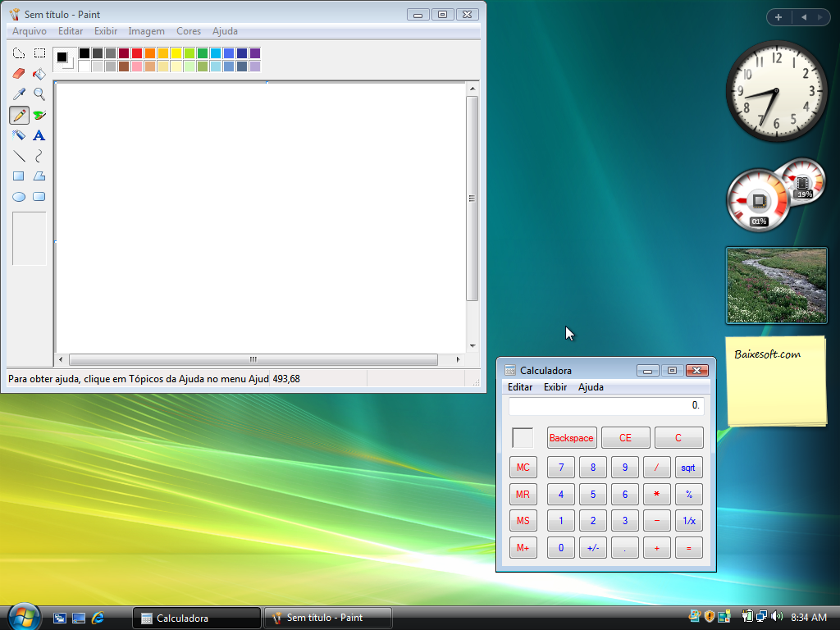Click the sqrt button on calculator
The image size is (840, 630).
688,468
